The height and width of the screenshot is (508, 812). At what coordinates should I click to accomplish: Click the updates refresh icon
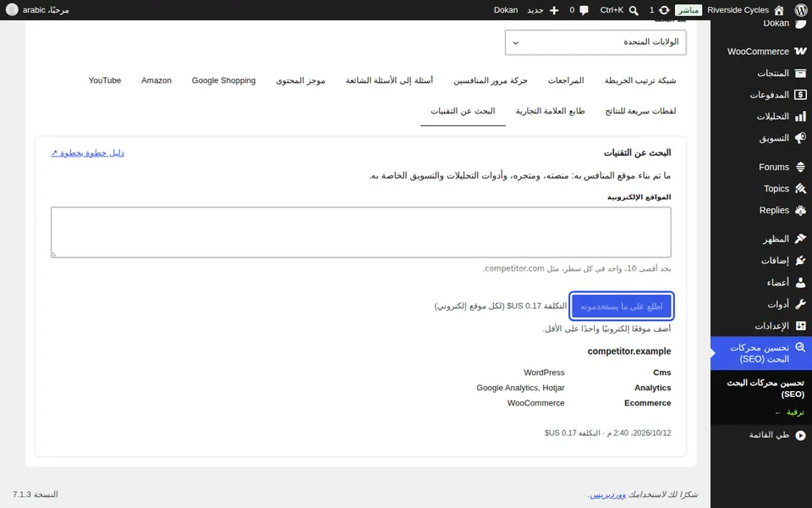pyautogui.click(x=664, y=10)
